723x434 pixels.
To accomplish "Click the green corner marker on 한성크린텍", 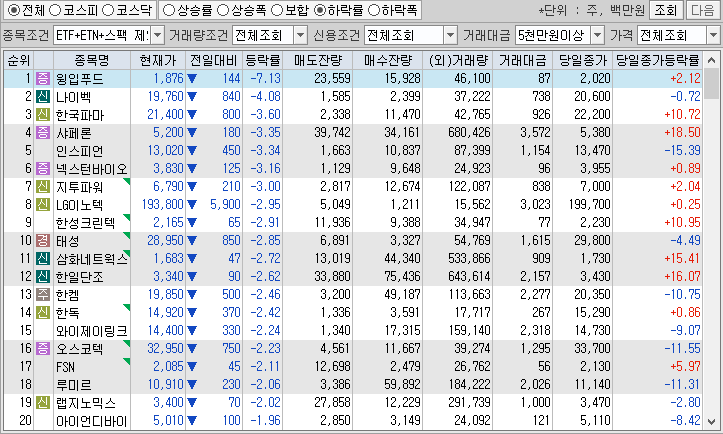I will click(x=127, y=218).
